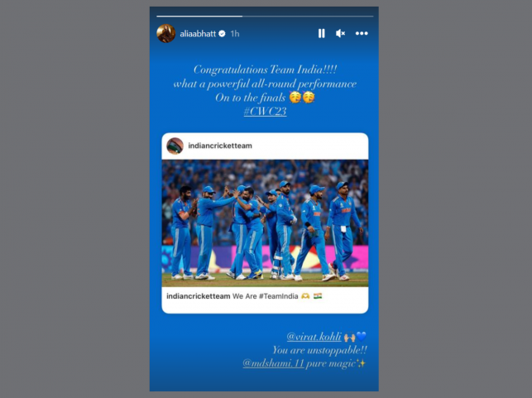Open the shared Team India celebration photo
This screenshot has width=532, height=398.
tap(265, 223)
